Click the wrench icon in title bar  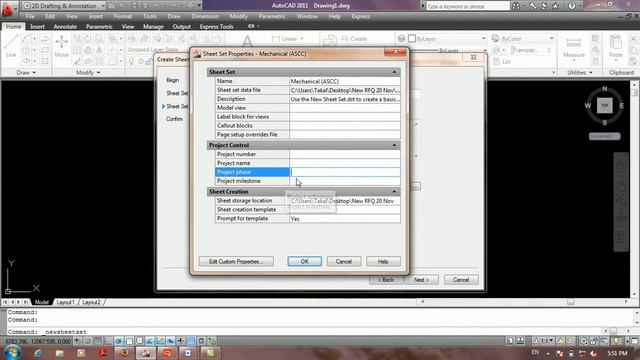(533, 6)
